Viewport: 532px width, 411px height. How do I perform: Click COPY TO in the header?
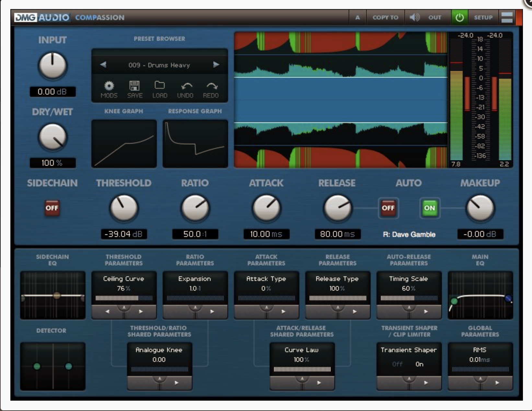click(385, 17)
